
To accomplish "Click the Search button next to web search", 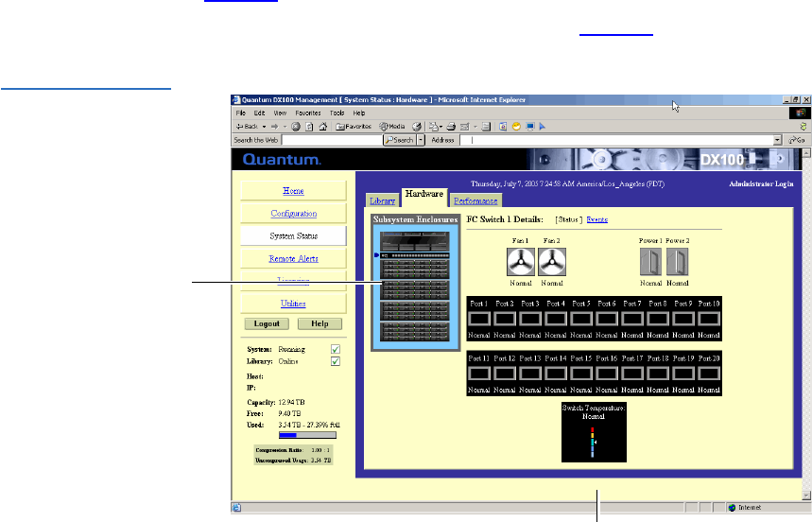I will (399, 140).
